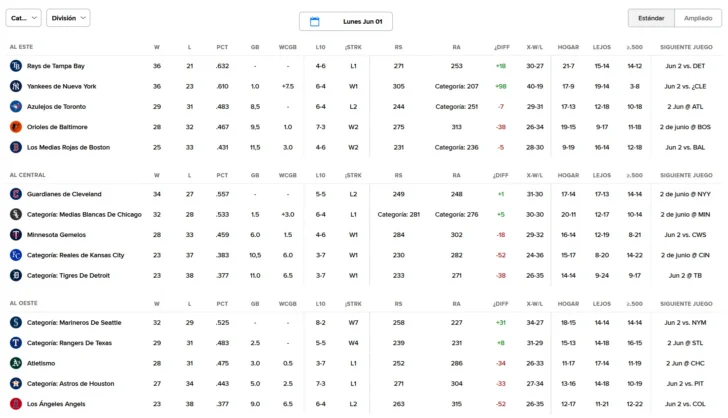The height and width of the screenshot is (418, 728).
Task: Click the Athletics team logo
Action: click(x=16, y=363)
